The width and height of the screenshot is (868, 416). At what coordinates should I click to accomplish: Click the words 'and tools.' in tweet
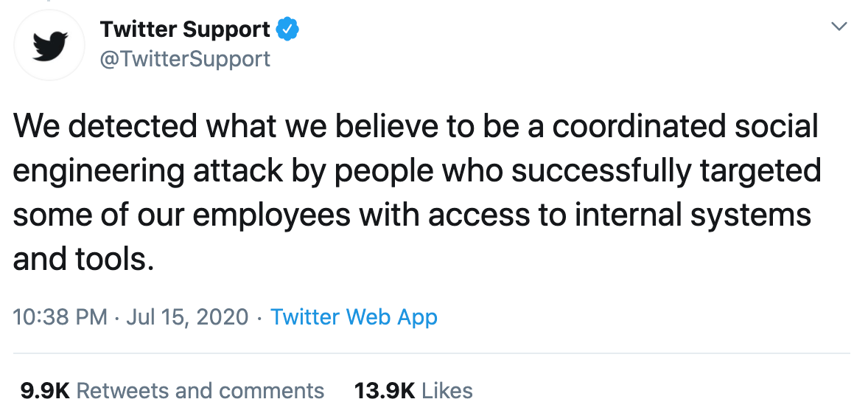[83, 259]
